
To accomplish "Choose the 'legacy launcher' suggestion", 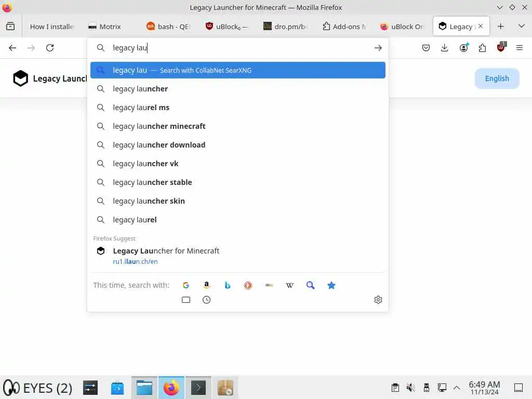I will 238,89.
